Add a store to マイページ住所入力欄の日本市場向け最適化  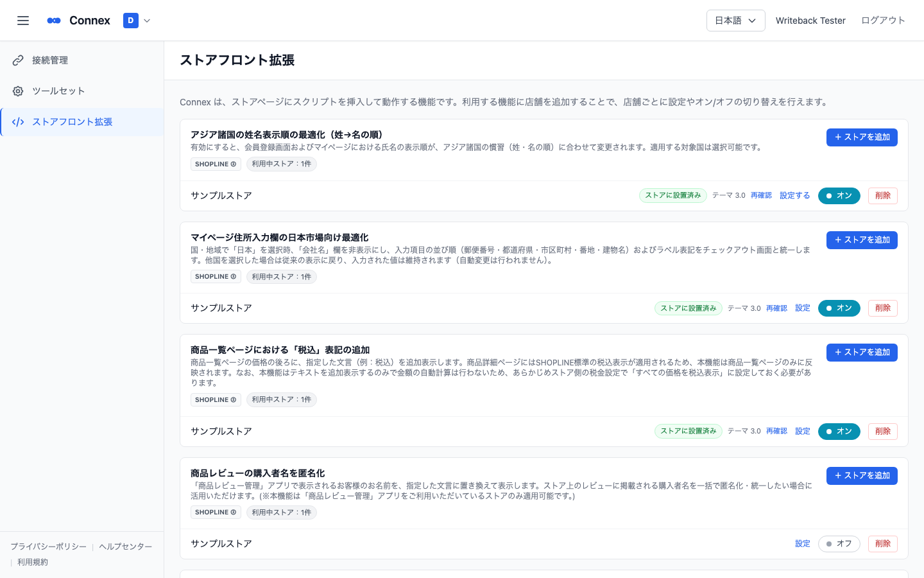(x=862, y=240)
